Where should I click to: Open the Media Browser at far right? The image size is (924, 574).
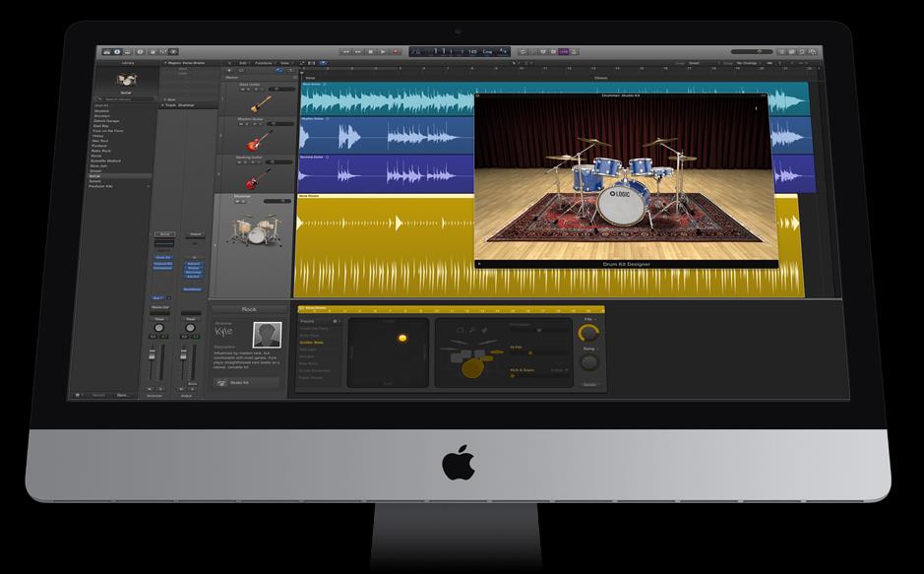click(x=813, y=52)
